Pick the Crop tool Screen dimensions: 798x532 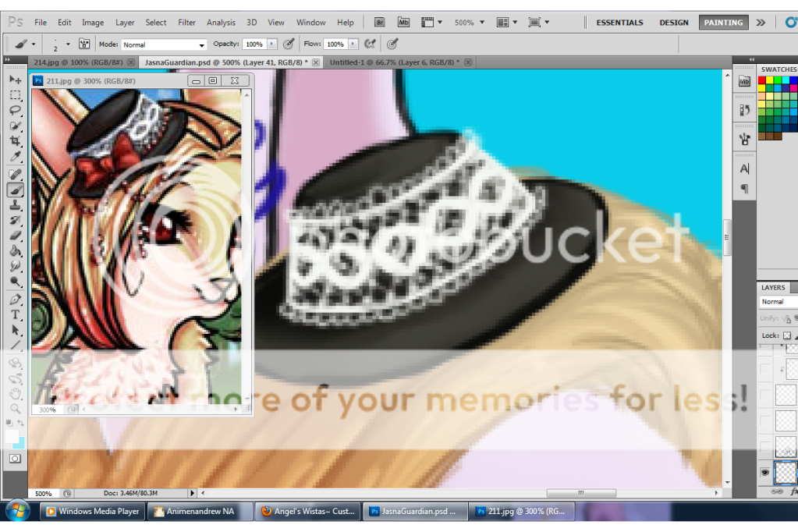[x=15, y=141]
